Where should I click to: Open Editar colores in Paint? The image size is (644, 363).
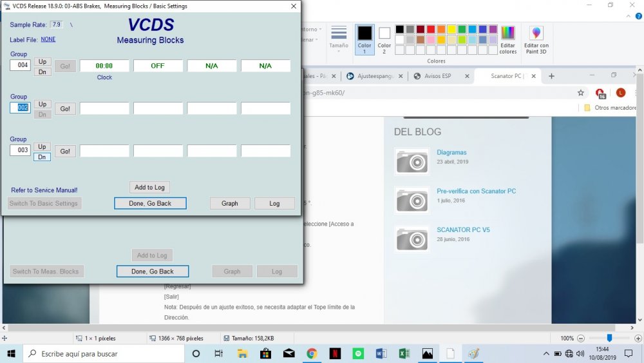tap(508, 40)
